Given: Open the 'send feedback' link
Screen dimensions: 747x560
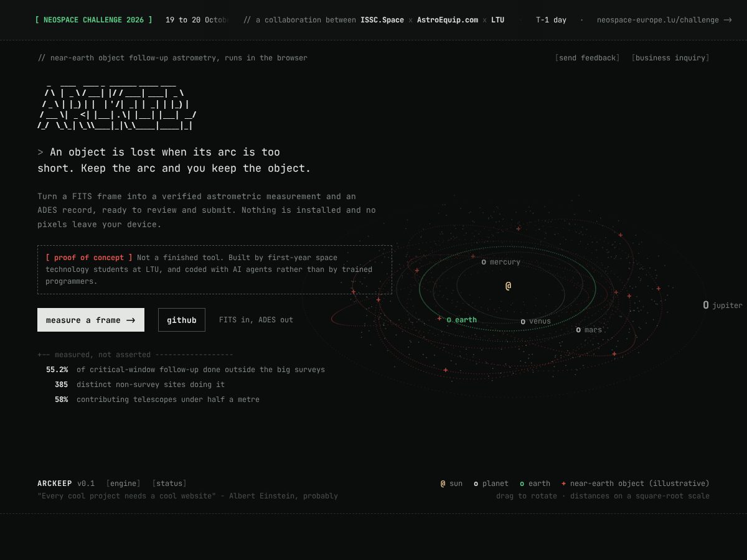Looking at the screenshot, I should click(587, 58).
